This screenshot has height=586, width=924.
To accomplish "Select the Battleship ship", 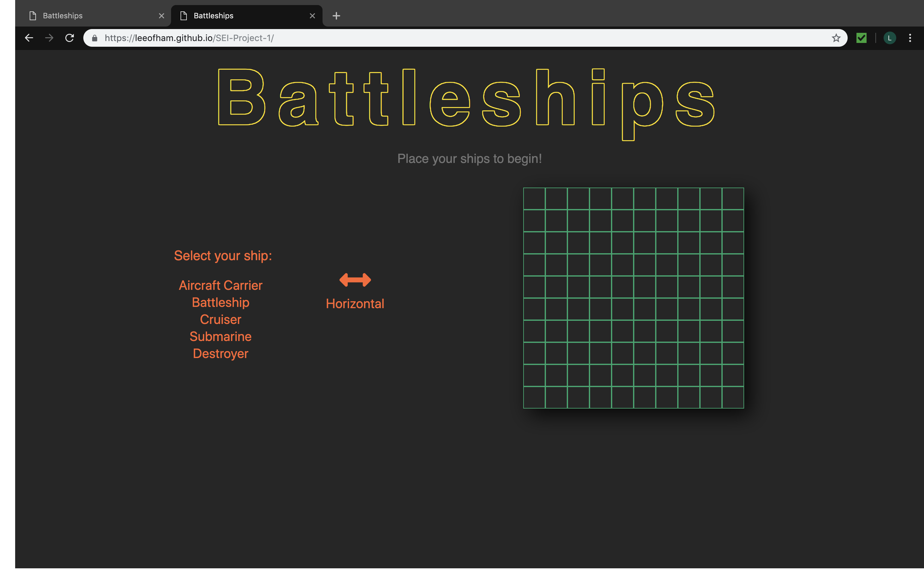I will tap(221, 302).
